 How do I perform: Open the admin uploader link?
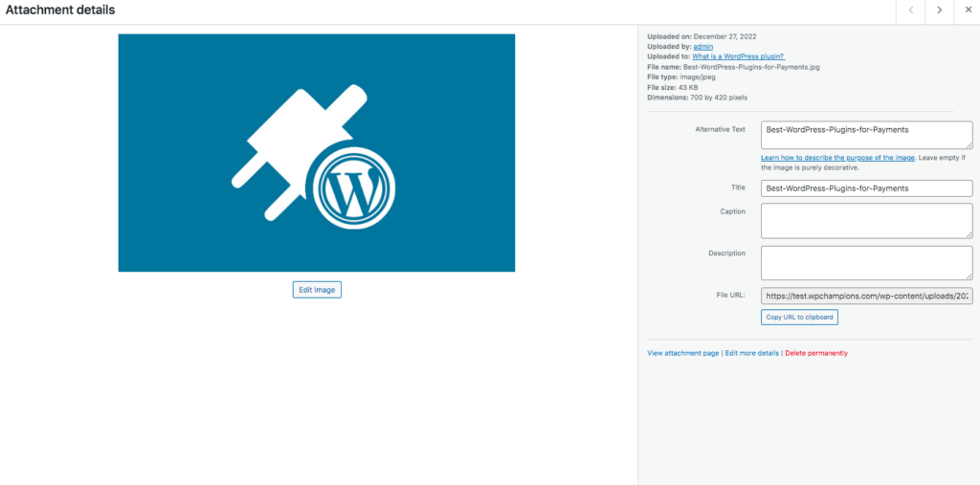(x=703, y=46)
